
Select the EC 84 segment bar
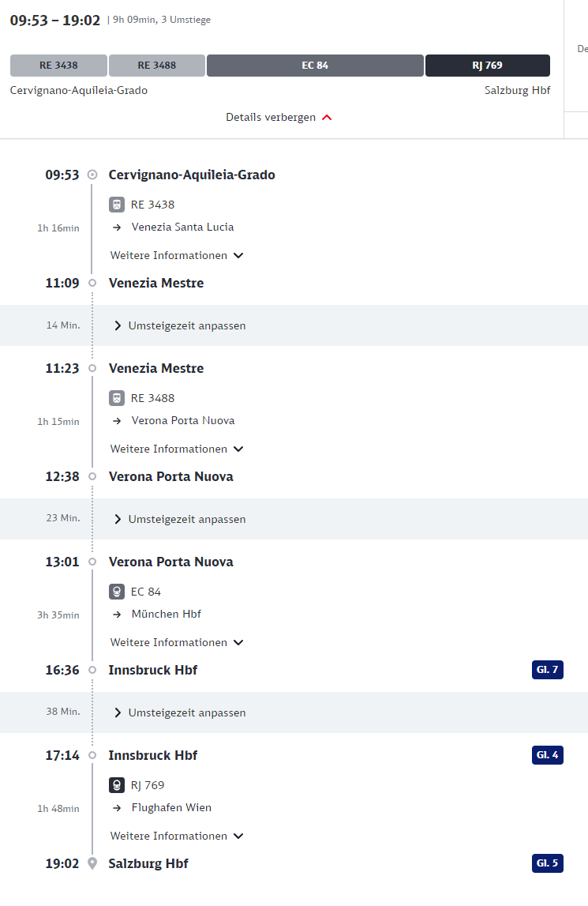[315, 66]
